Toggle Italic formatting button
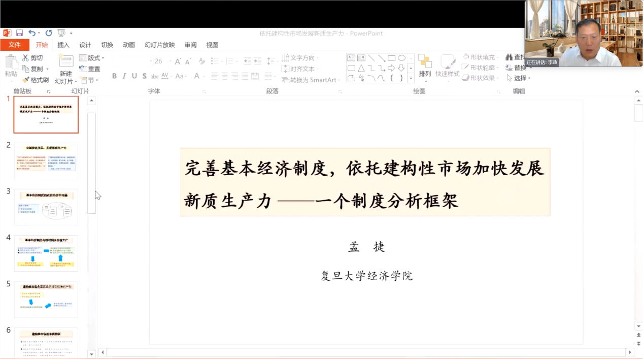This screenshot has height=359, width=644. tap(124, 76)
